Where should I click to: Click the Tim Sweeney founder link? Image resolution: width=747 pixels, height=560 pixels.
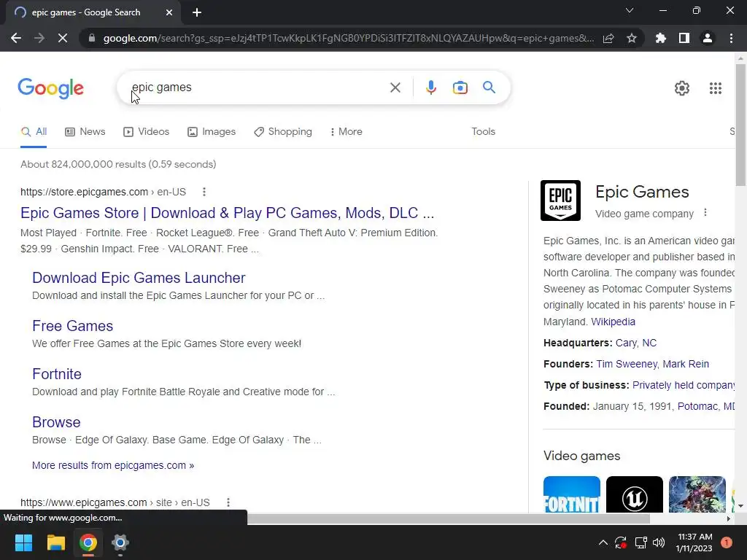point(627,364)
